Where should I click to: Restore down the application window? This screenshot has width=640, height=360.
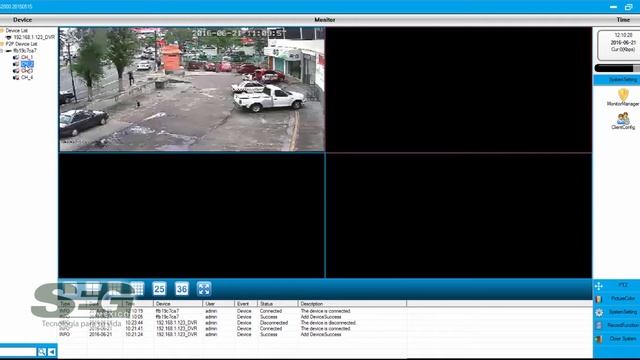point(629,7)
